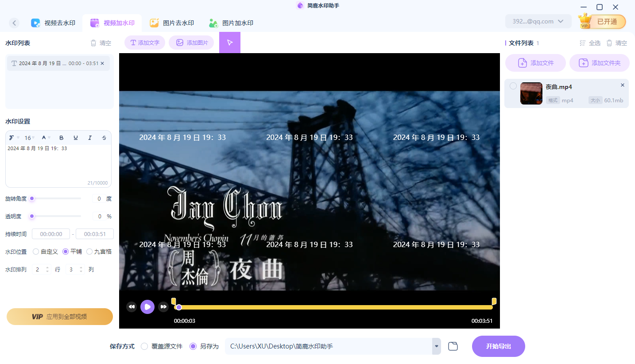The width and height of the screenshot is (635, 364).
Task: Select the 自定义 watermark position option
Action: tap(46, 252)
